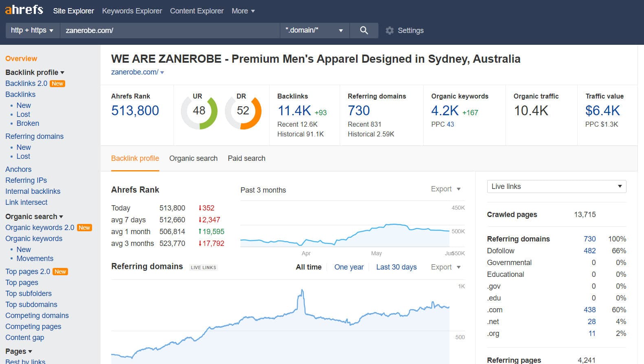Open Organic keywords 2.0 in sidebar
Image resolution: width=644 pixels, height=364 pixels.
40,228
